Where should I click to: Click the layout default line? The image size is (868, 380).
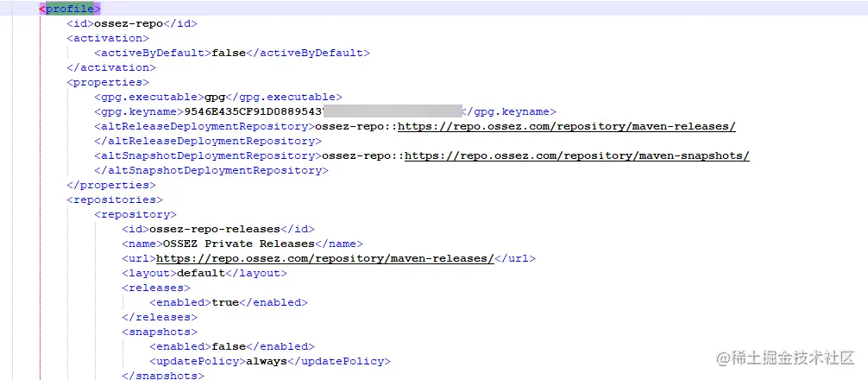(204, 273)
